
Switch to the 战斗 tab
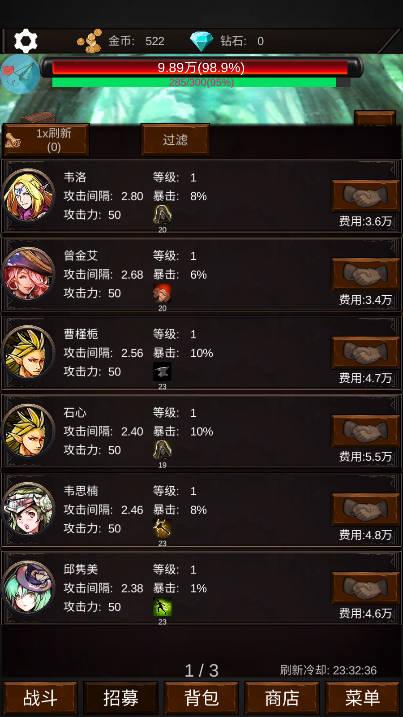[x=40, y=698]
